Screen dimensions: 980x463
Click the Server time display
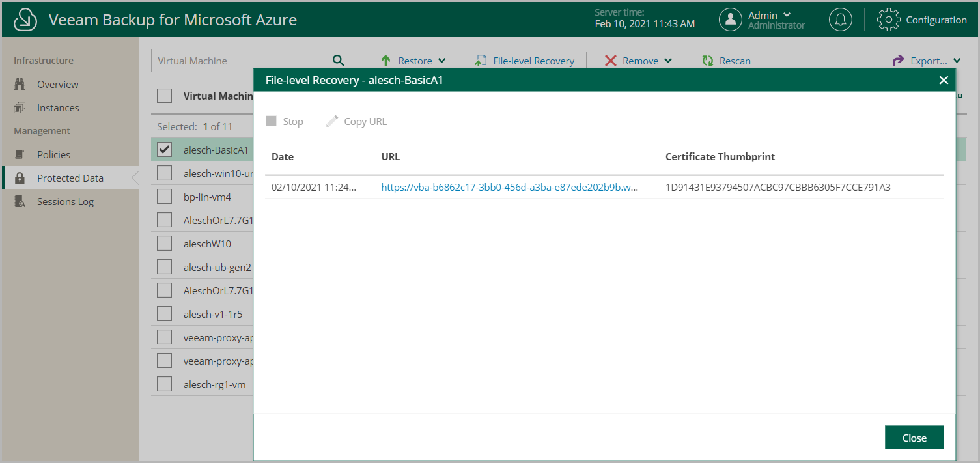[x=645, y=19]
